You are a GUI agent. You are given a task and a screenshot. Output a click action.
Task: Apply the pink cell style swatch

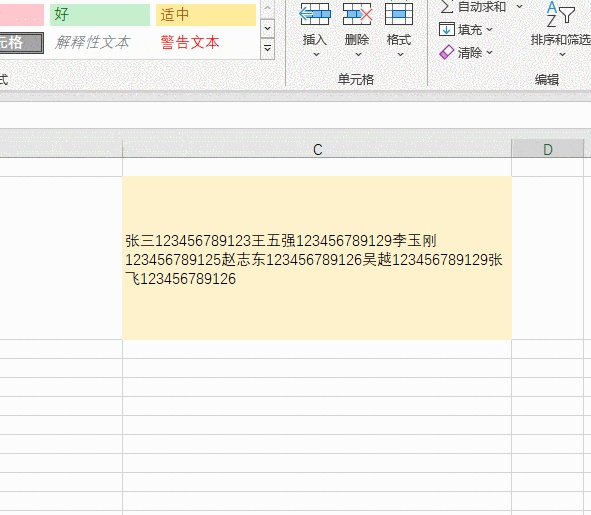(x=22, y=15)
